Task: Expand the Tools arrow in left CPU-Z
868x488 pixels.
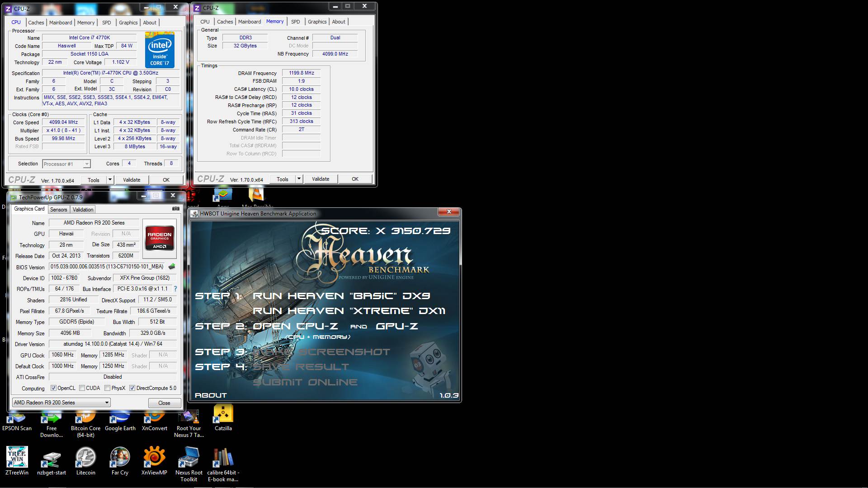Action: coord(109,180)
